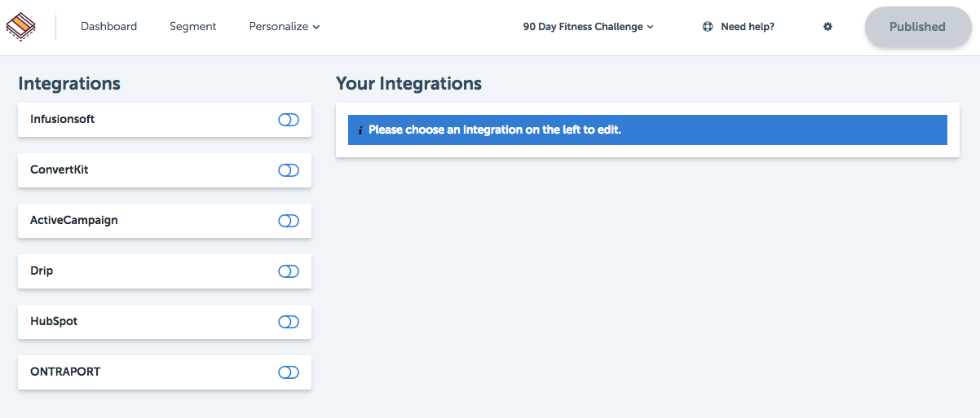Click the info icon in blue banner
The height and width of the screenshot is (418, 980).
click(360, 130)
